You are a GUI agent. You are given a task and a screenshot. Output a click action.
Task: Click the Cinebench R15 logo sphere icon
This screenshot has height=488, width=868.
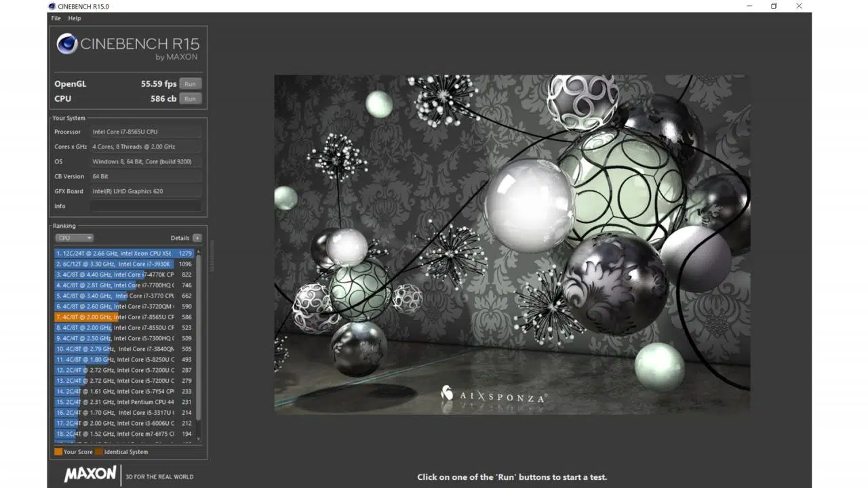pos(67,44)
